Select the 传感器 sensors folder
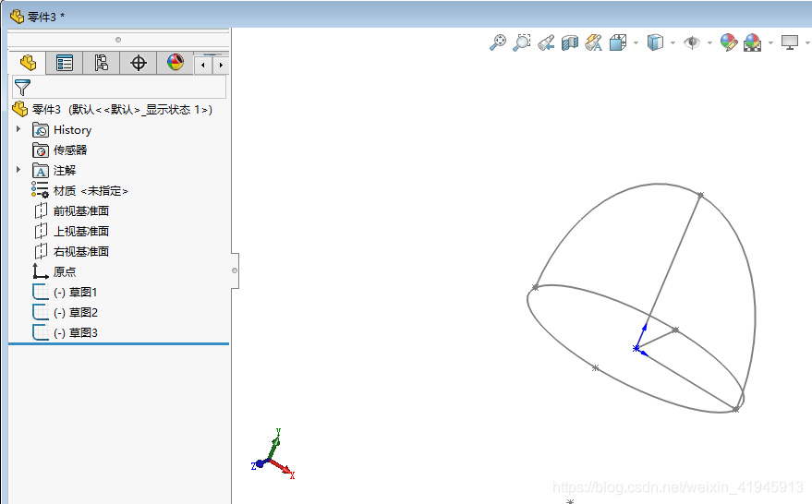Image resolution: width=812 pixels, height=504 pixels. [59, 150]
